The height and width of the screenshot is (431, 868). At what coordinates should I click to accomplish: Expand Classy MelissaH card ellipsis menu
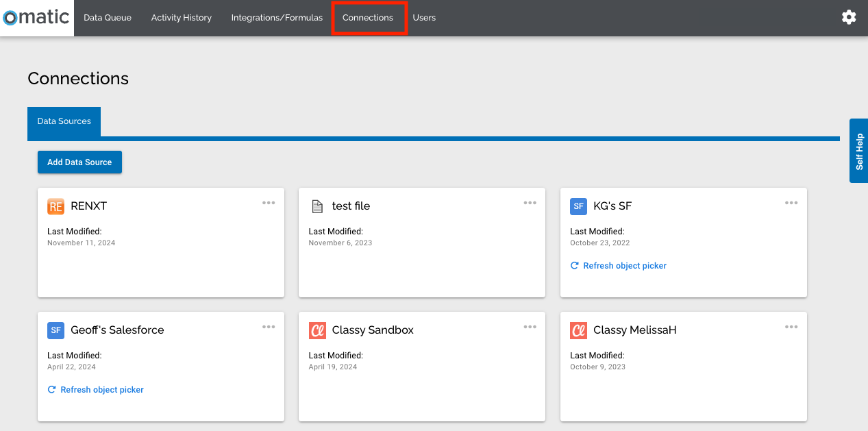pos(791,327)
